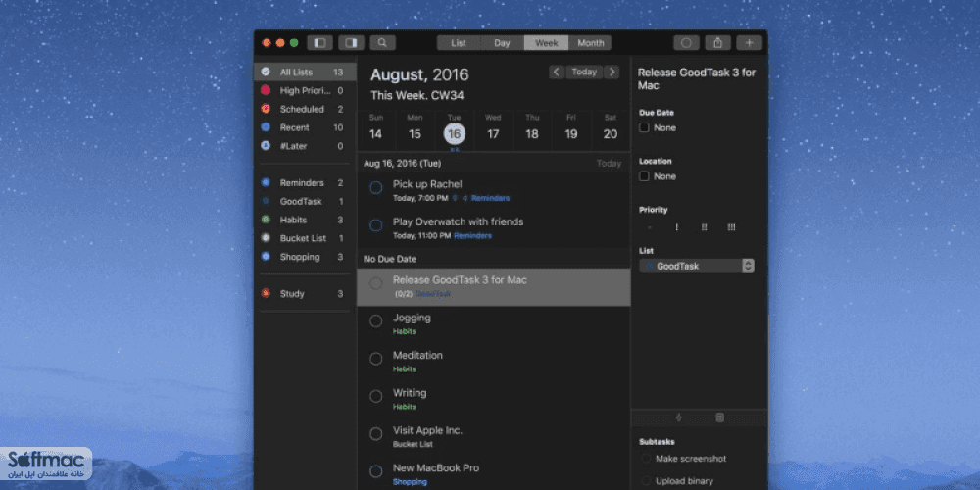Toggle the right detail panel icon

coord(351,43)
